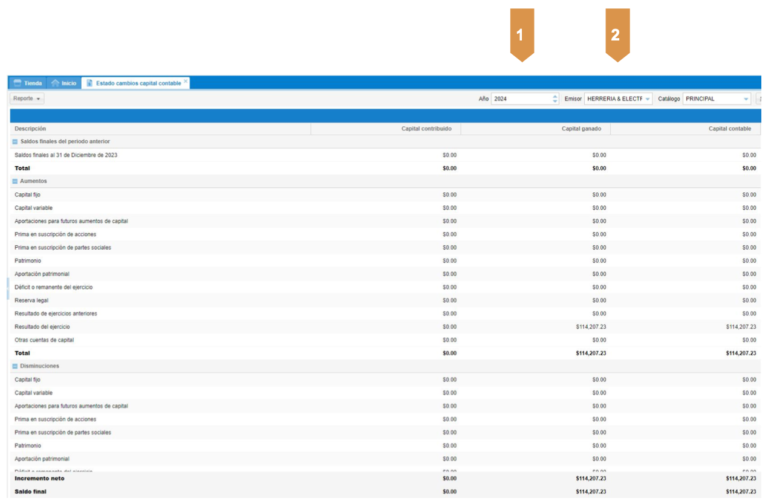768x504 pixels.
Task: Open the Reporte dropdown menu
Action: point(27,99)
